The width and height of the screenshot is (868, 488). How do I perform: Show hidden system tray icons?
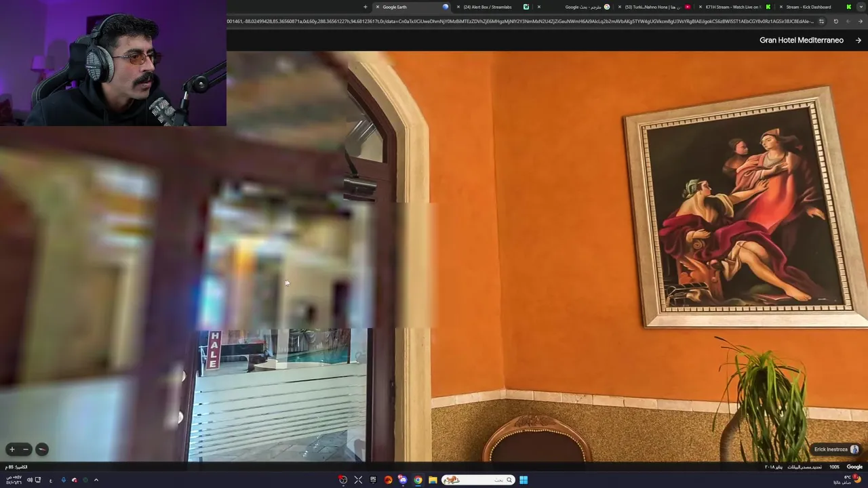96,480
